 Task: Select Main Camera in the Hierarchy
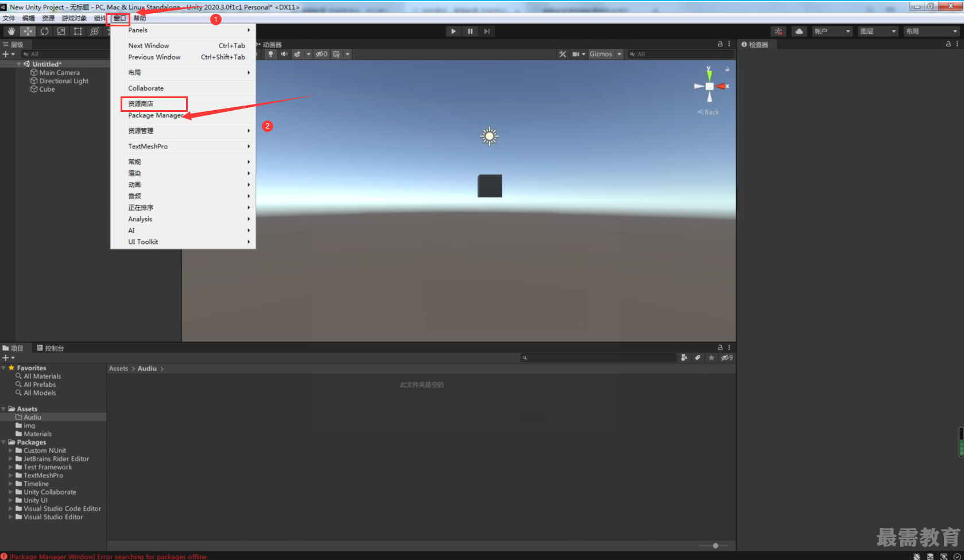click(x=59, y=72)
